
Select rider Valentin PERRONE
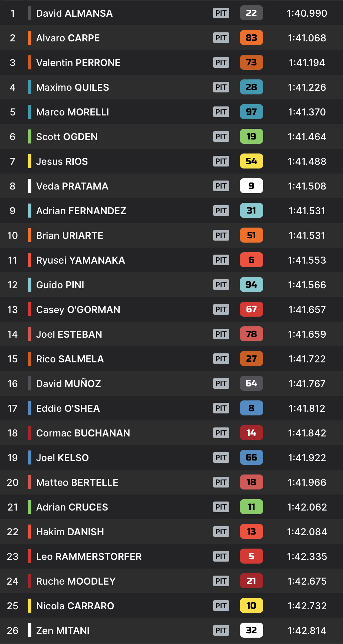coord(78,63)
